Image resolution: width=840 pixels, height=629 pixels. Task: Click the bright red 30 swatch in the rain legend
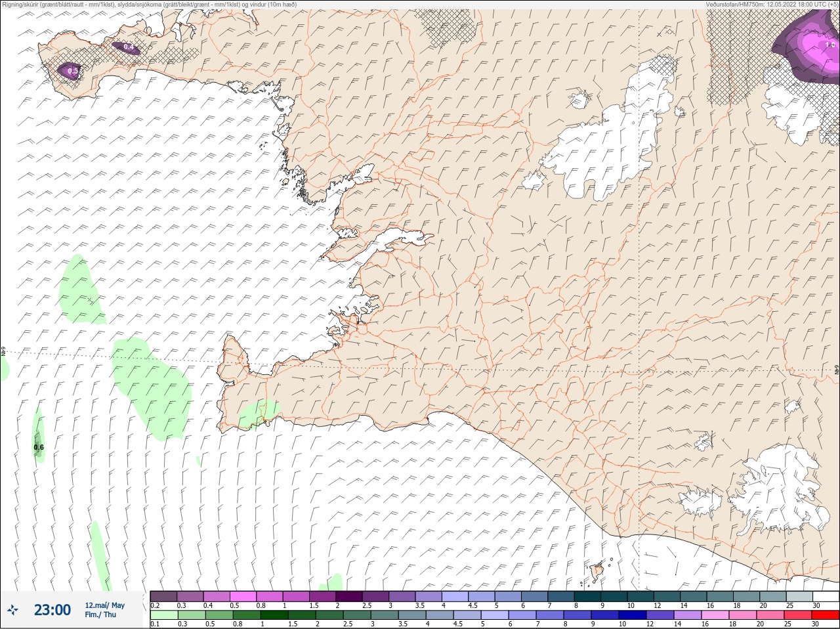coord(826,615)
